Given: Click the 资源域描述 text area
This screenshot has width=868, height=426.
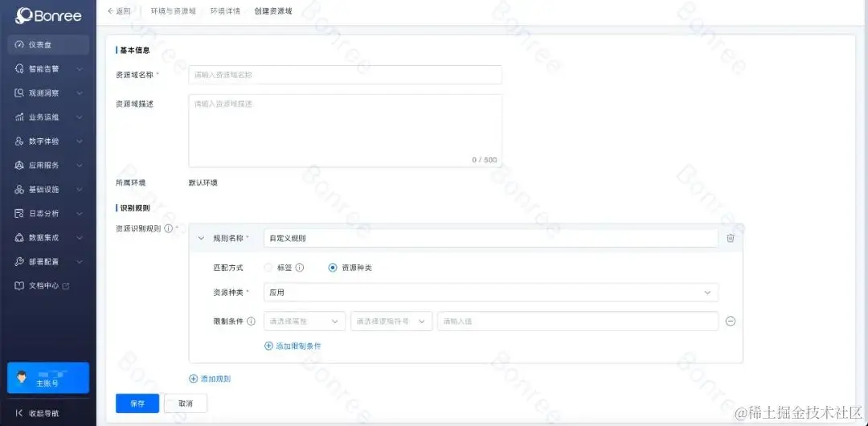Looking at the screenshot, I should click(345, 131).
